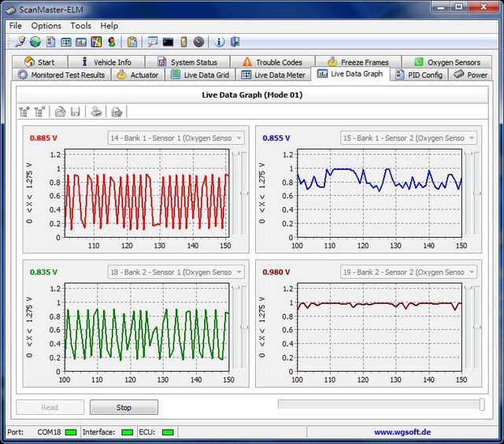
Task: Click the exit door icon in toolbar
Action: (235, 42)
